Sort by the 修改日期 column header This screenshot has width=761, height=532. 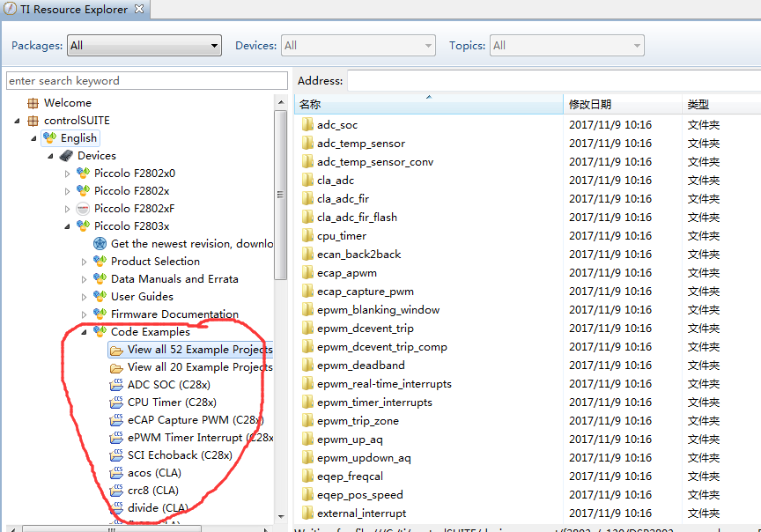622,104
